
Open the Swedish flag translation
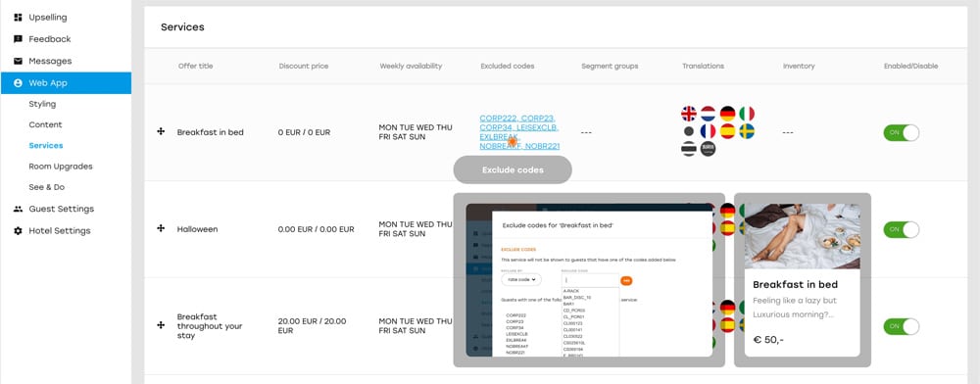click(x=747, y=131)
